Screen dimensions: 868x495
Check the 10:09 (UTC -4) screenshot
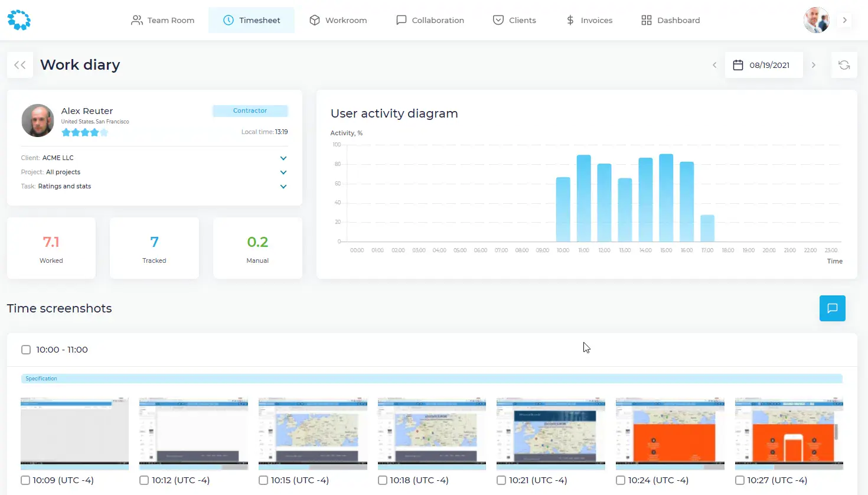tap(25, 480)
